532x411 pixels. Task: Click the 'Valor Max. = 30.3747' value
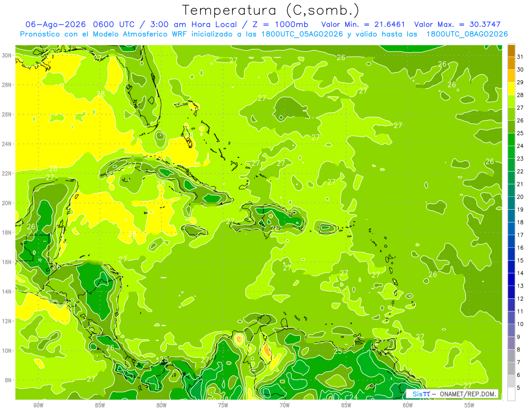point(458,24)
